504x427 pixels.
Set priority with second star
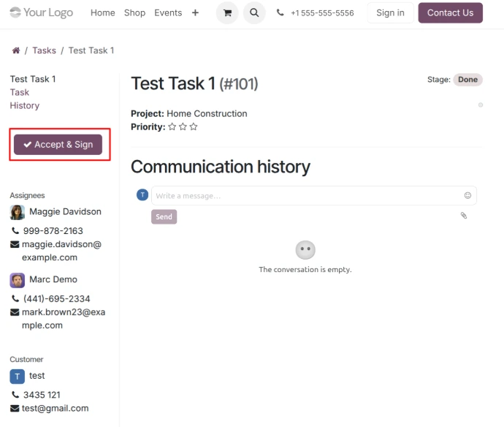(x=183, y=126)
